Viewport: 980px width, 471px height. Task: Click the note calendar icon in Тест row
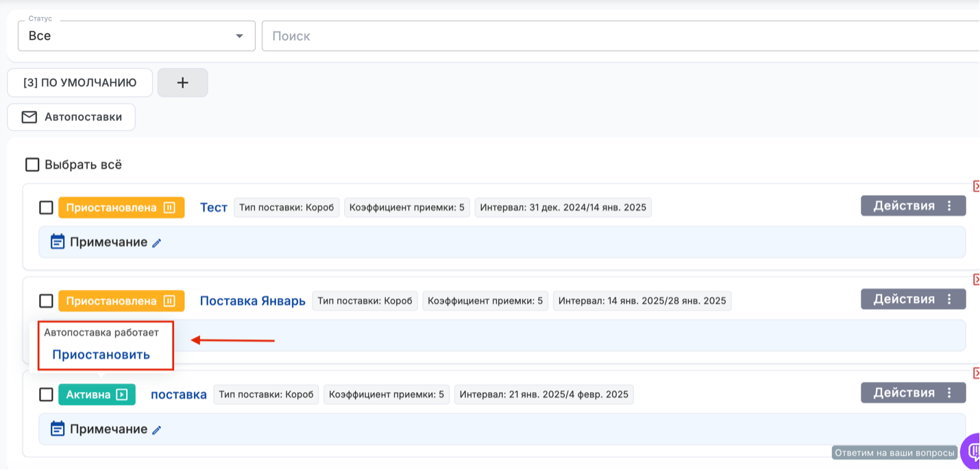pos(58,242)
